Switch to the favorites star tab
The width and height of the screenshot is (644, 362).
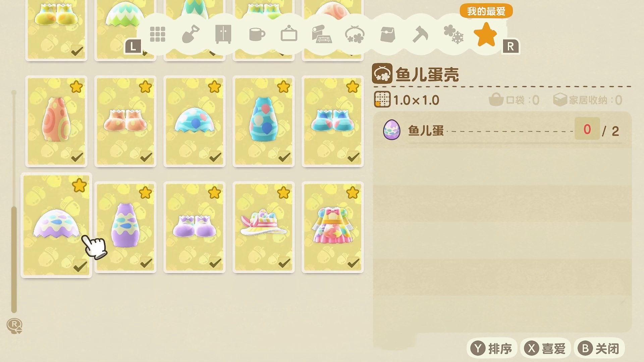pyautogui.click(x=485, y=34)
